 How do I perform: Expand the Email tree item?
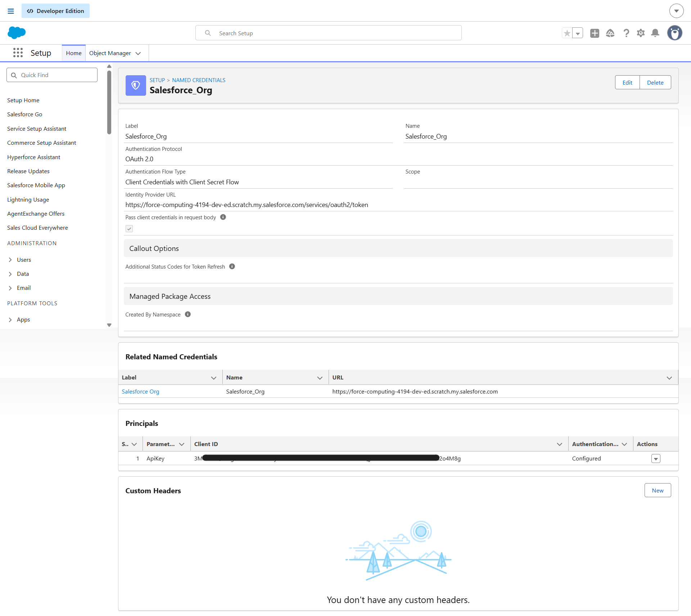click(x=10, y=288)
